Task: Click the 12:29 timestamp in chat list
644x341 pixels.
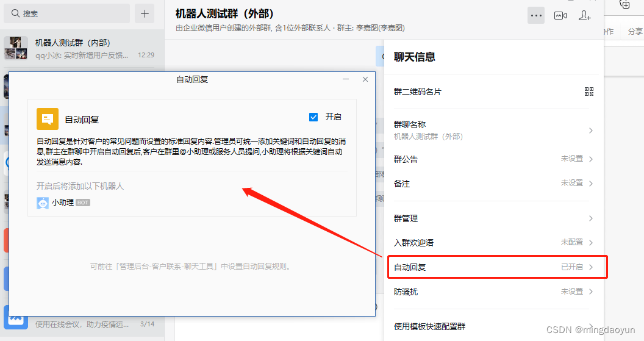Action: pos(146,55)
